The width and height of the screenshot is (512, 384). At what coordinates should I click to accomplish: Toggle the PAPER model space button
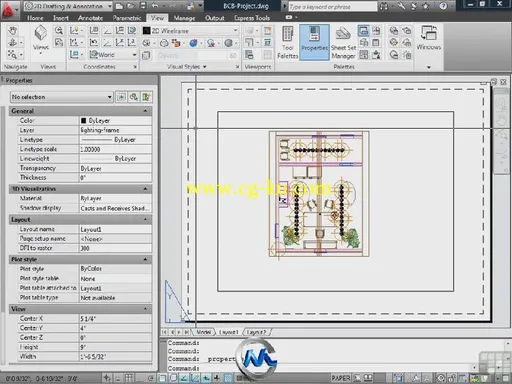coord(341,378)
